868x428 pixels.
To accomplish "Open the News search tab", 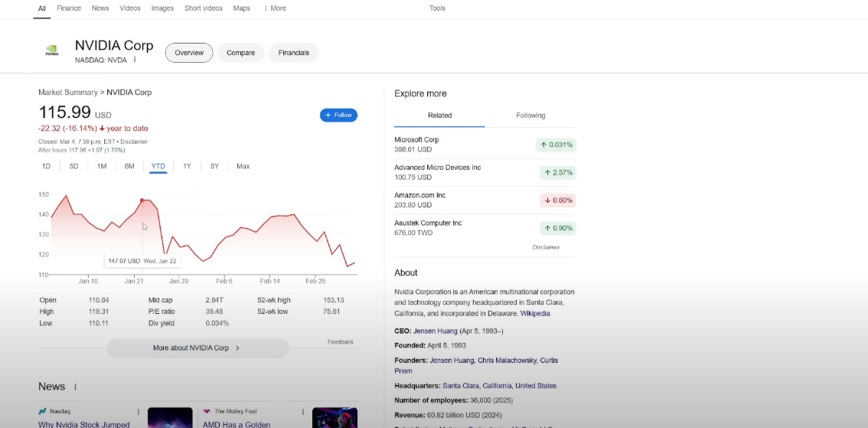I will click(100, 8).
